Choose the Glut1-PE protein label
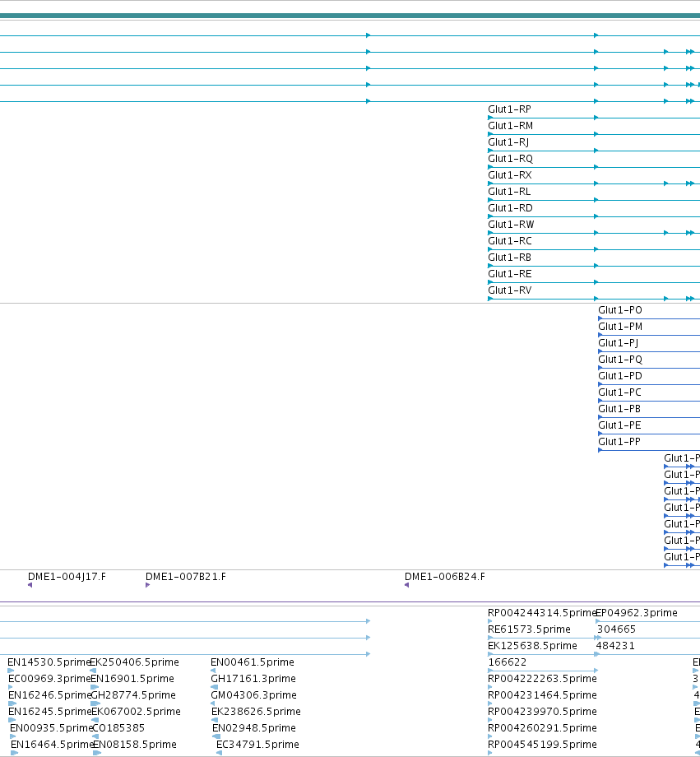Image resolution: width=700 pixels, height=757 pixels. (x=620, y=425)
